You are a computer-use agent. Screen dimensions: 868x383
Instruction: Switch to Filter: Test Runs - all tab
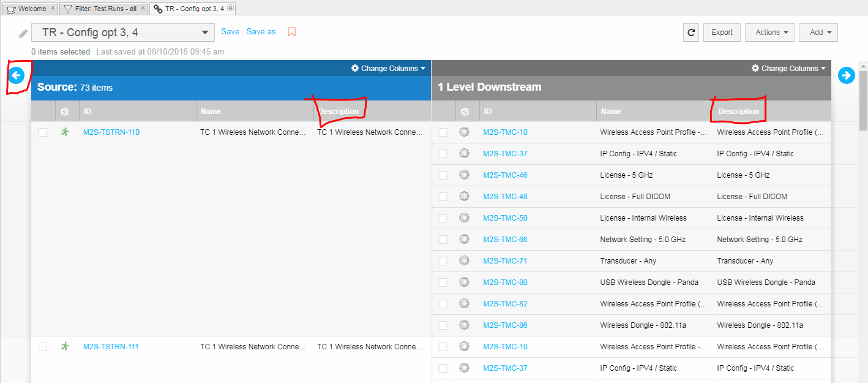104,9
